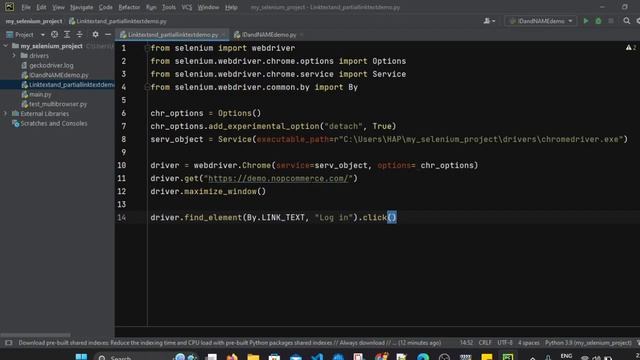This screenshot has height=360, width=640.
Task: Click Expand All icon in Project panel
Action: pos(67,35)
